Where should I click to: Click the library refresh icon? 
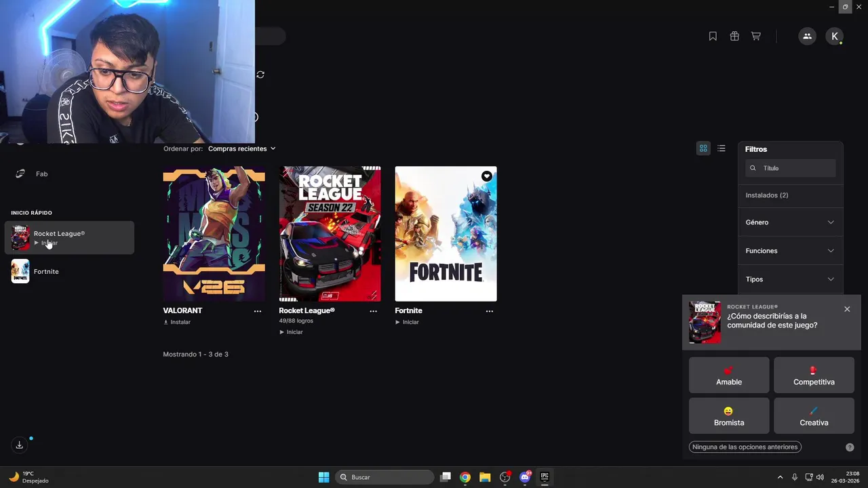260,75
